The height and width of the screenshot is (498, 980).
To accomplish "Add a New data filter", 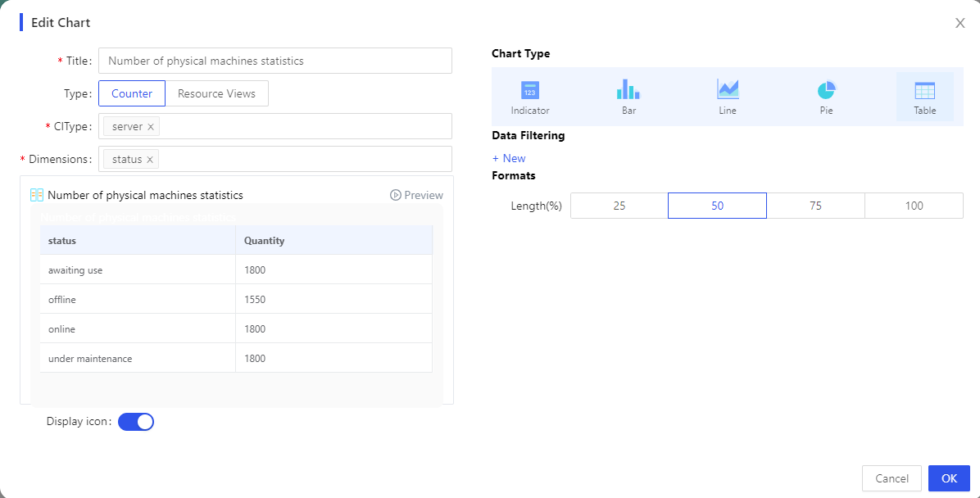I will pos(509,158).
